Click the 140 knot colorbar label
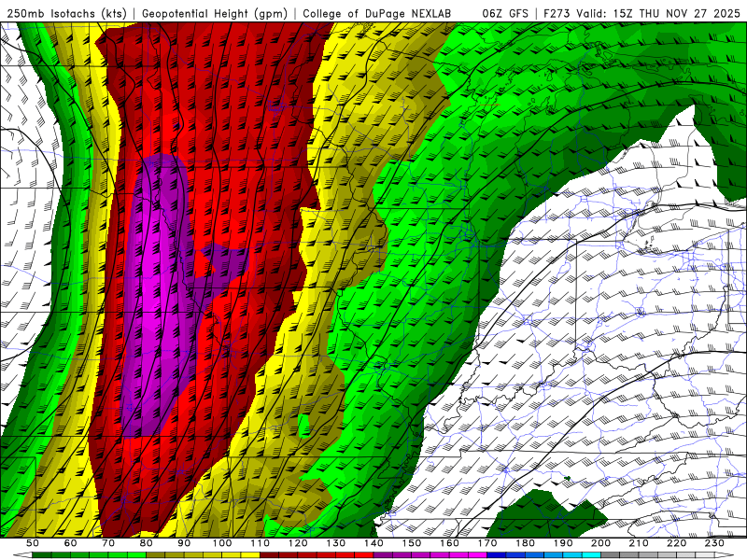This screenshot has width=747, height=560. click(x=373, y=543)
